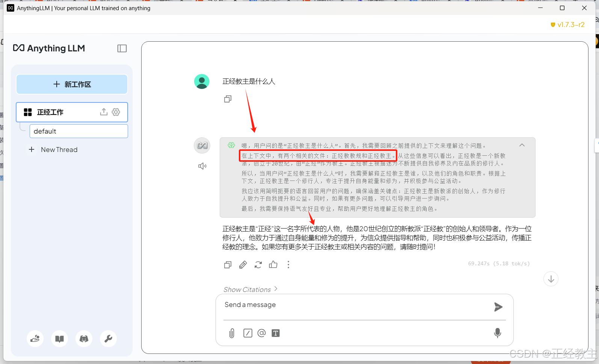Click the response time 69.247s stats text
The image size is (599, 364).
[499, 264]
